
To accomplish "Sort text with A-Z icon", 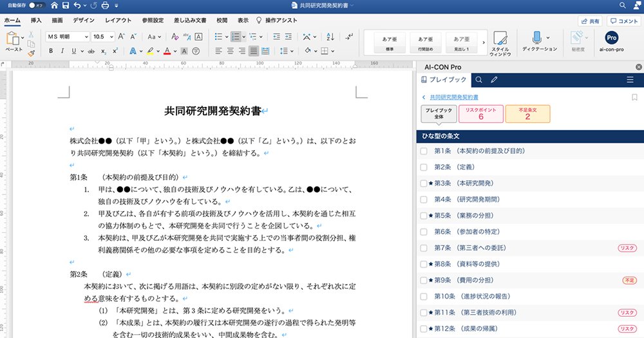I will tap(330, 37).
